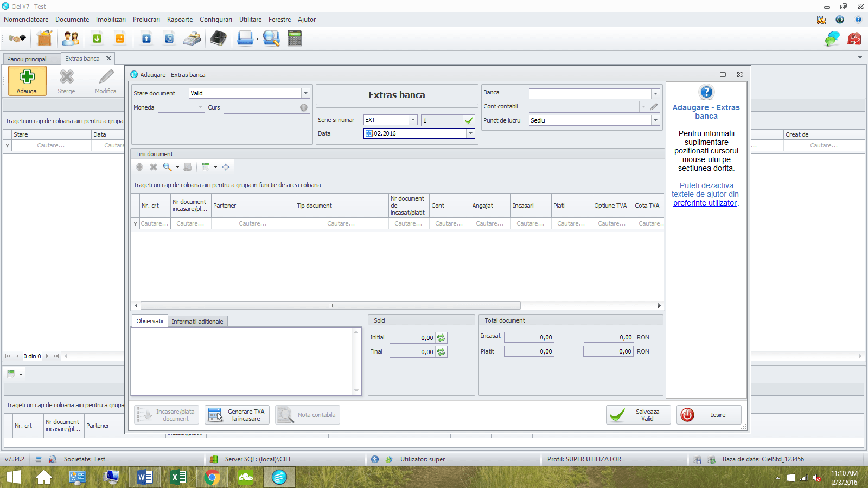
Task: Click the print icon in Linii document toolbar
Action: tap(188, 167)
